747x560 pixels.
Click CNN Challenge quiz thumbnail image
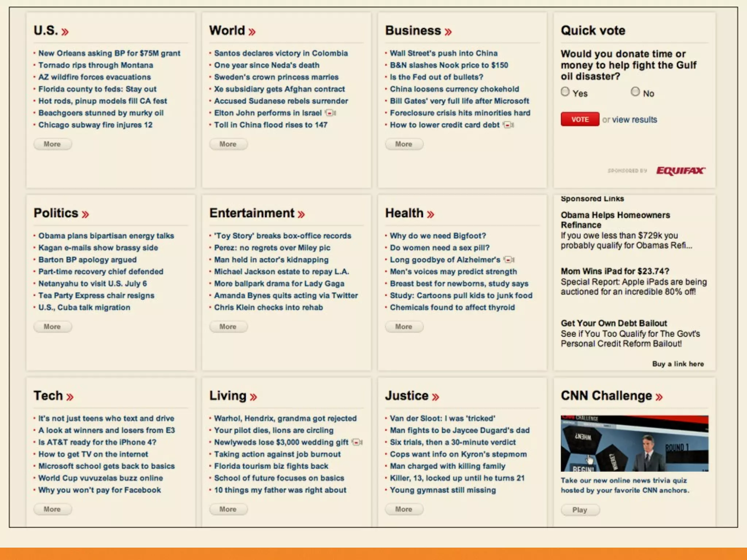pyautogui.click(x=634, y=443)
